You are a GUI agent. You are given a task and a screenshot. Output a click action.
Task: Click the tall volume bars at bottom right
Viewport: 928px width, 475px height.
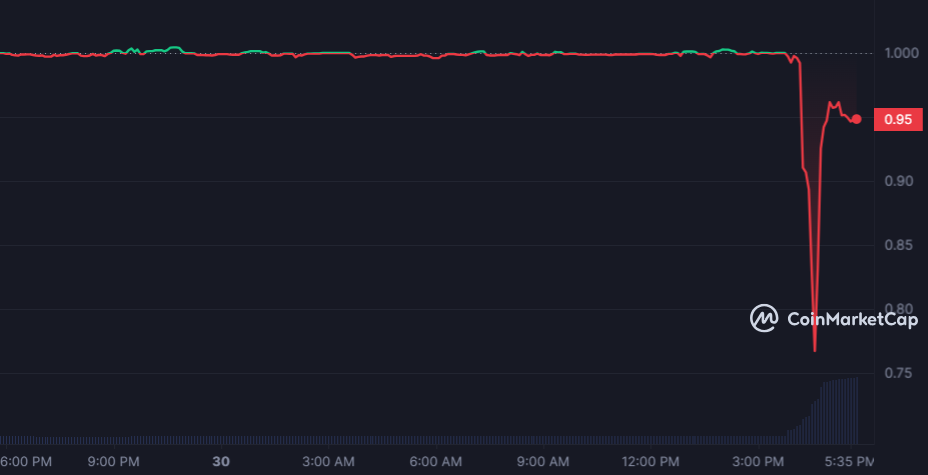[838, 410]
